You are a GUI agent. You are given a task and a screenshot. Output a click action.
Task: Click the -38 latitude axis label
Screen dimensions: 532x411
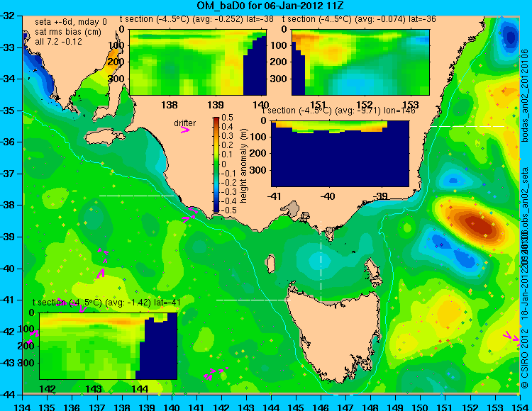(9, 205)
